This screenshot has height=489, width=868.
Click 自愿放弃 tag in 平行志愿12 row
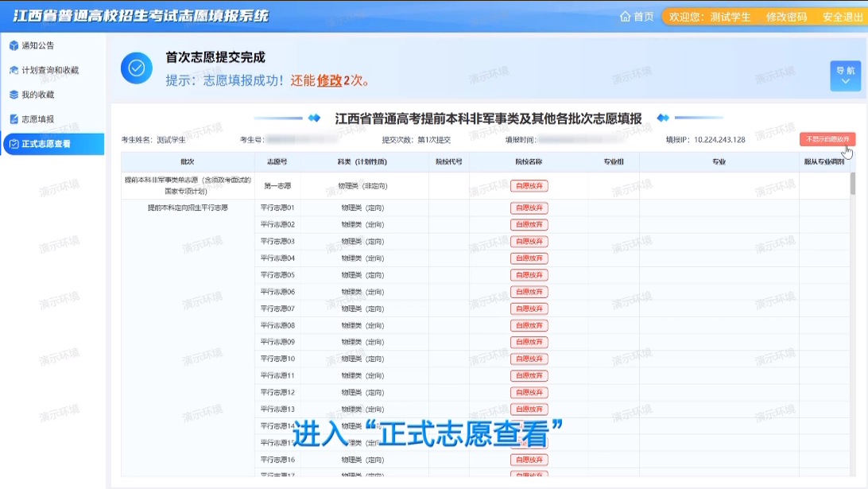pos(529,392)
